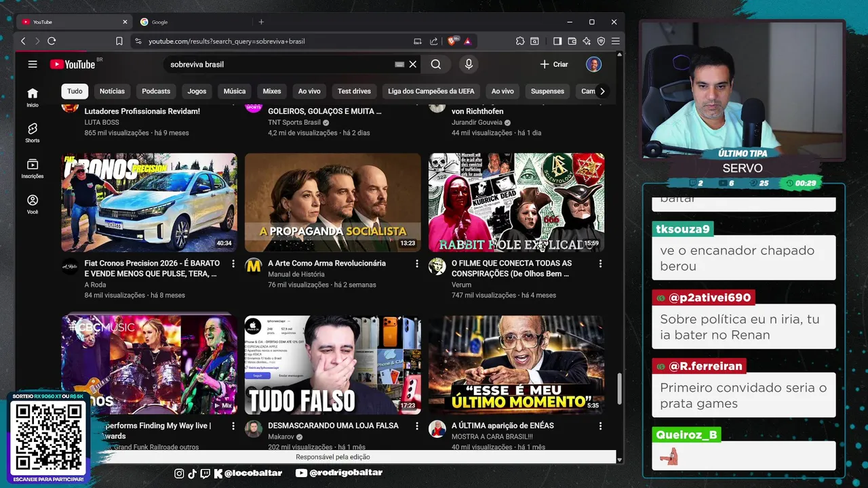Select the Test drives filter chip
This screenshot has width=868, height=488.
pos(354,91)
